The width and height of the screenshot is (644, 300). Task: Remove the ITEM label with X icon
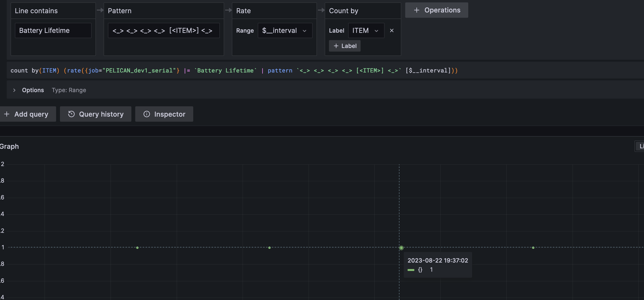[392, 30]
